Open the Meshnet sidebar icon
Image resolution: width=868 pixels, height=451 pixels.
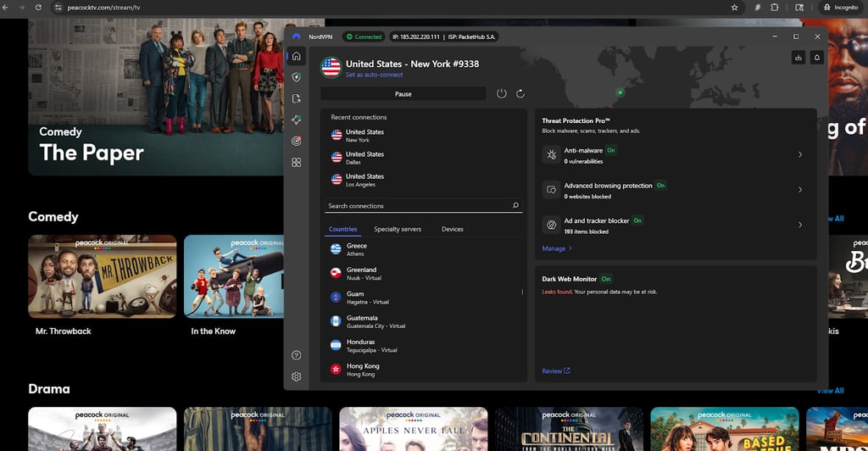pos(296,120)
